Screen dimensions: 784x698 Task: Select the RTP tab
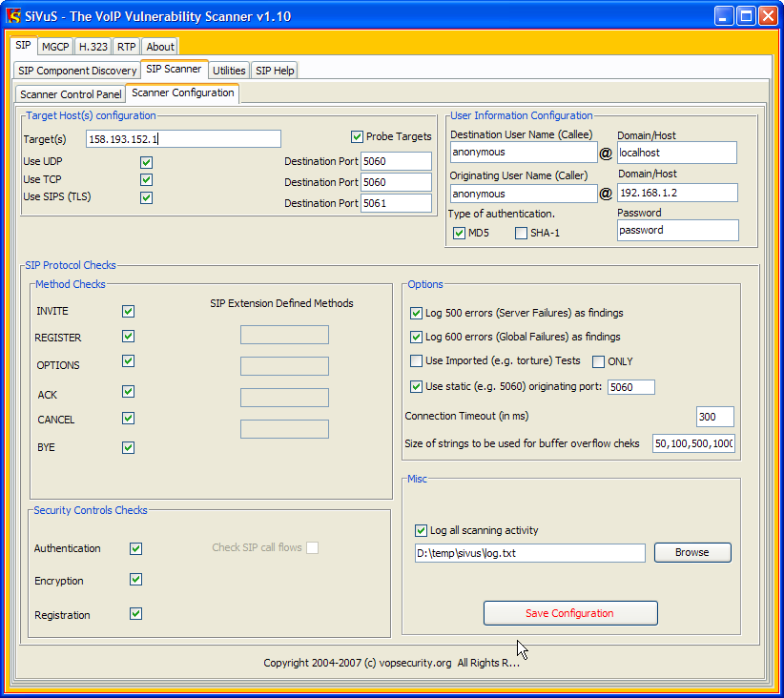[127, 47]
